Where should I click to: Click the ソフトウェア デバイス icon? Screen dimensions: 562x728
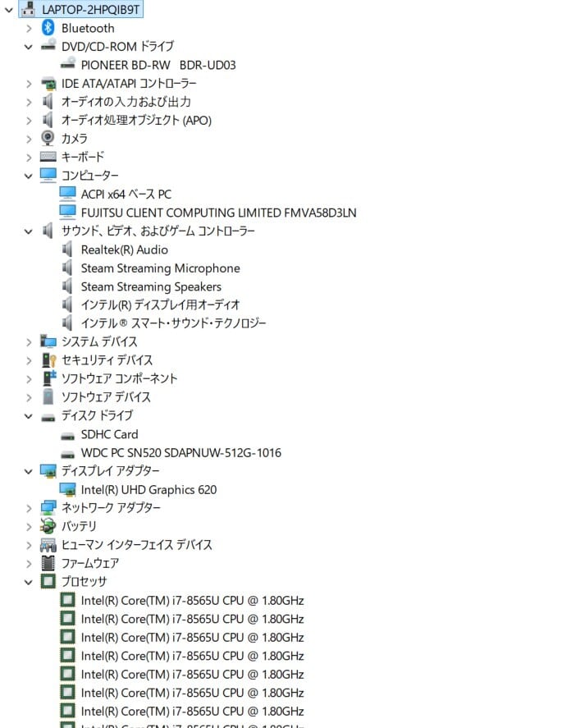click(x=48, y=396)
